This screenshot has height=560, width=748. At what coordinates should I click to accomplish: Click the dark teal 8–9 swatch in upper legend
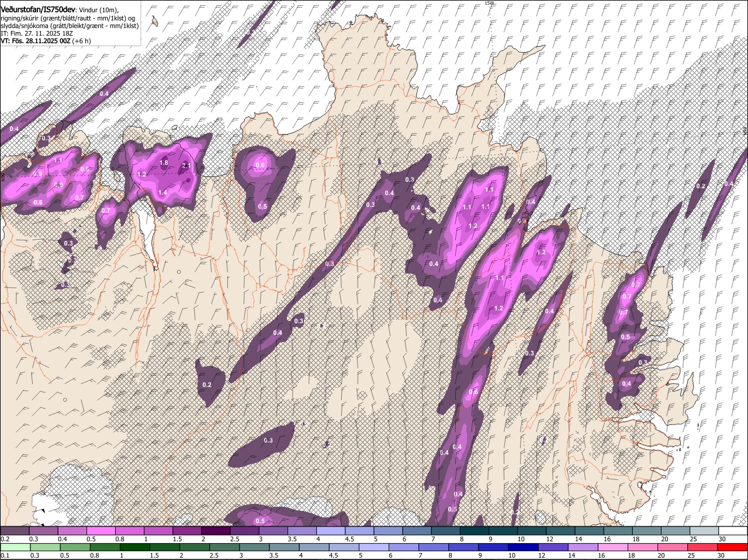[x=475, y=531]
